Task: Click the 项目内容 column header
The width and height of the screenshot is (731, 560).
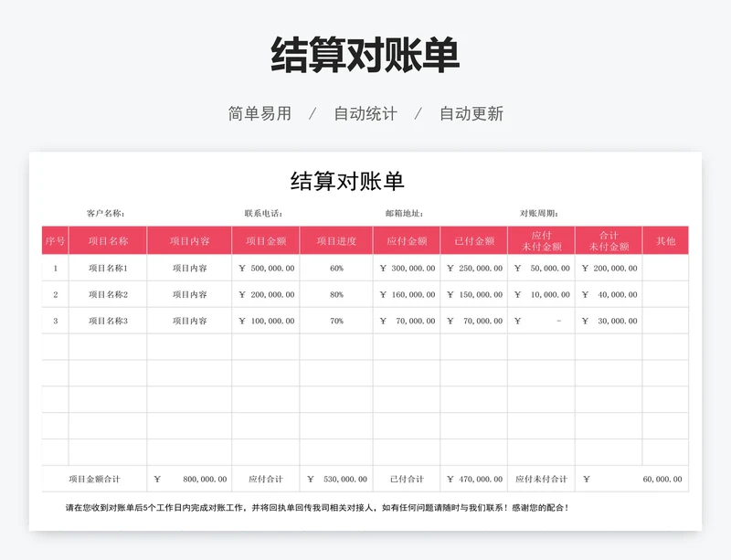Action: click(x=189, y=240)
